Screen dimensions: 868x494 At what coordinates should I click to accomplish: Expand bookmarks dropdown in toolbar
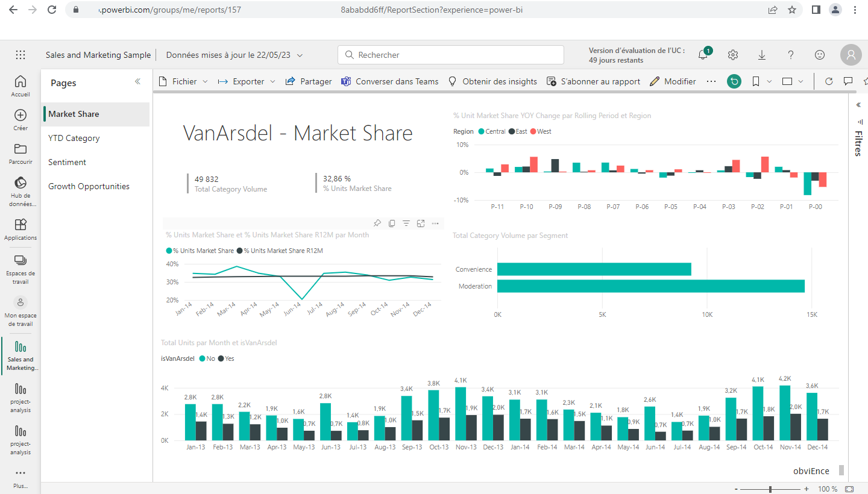pyautogui.click(x=769, y=81)
